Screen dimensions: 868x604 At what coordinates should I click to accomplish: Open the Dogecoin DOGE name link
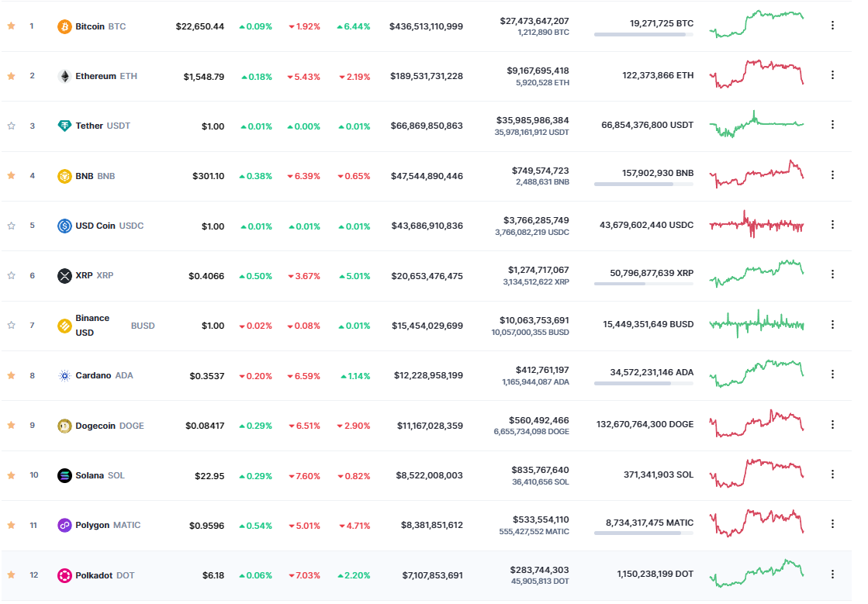[109, 426]
